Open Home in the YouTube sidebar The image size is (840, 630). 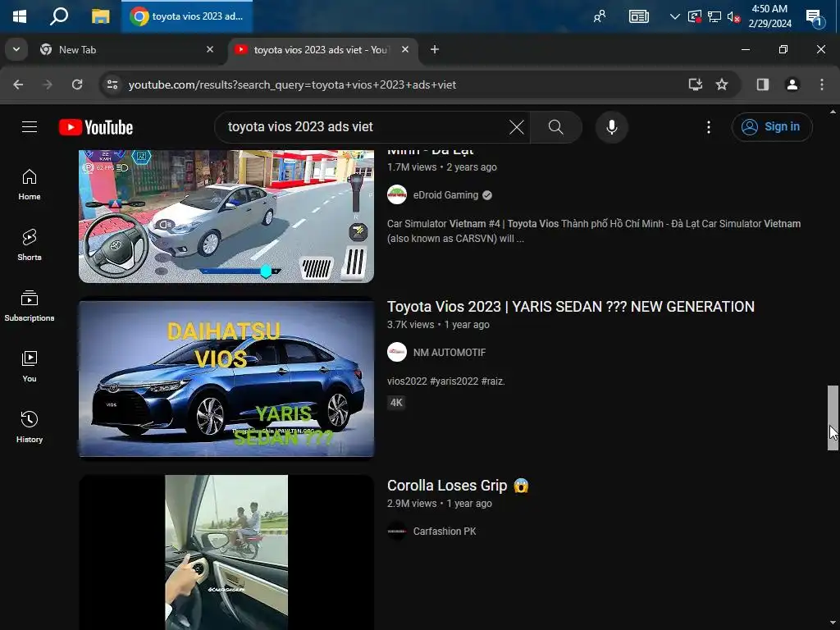click(30, 185)
